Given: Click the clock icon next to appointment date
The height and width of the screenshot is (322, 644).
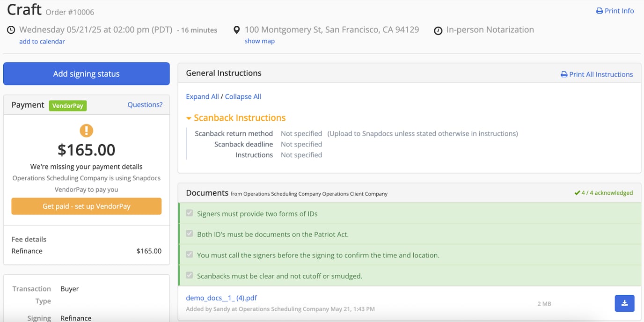Looking at the screenshot, I should (x=11, y=30).
